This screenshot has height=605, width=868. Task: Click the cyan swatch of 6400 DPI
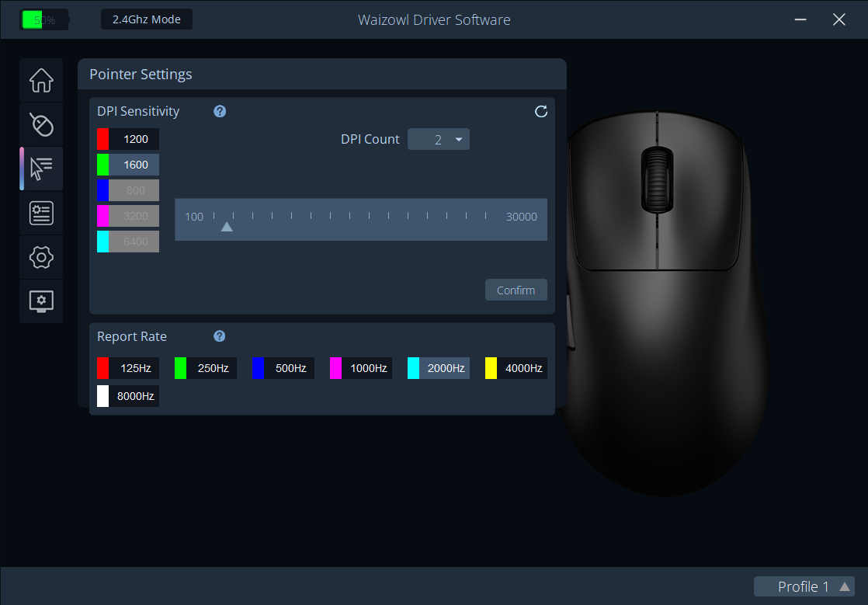103,242
